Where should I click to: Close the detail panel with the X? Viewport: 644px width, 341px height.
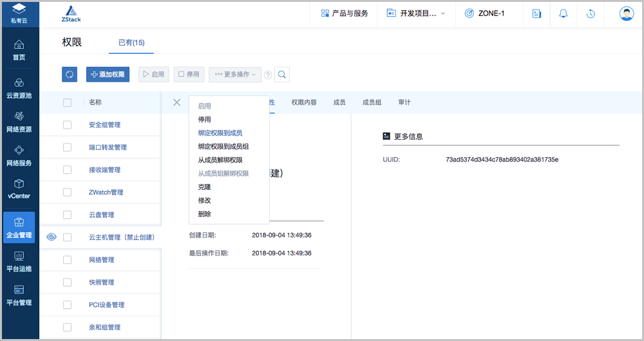tap(177, 102)
